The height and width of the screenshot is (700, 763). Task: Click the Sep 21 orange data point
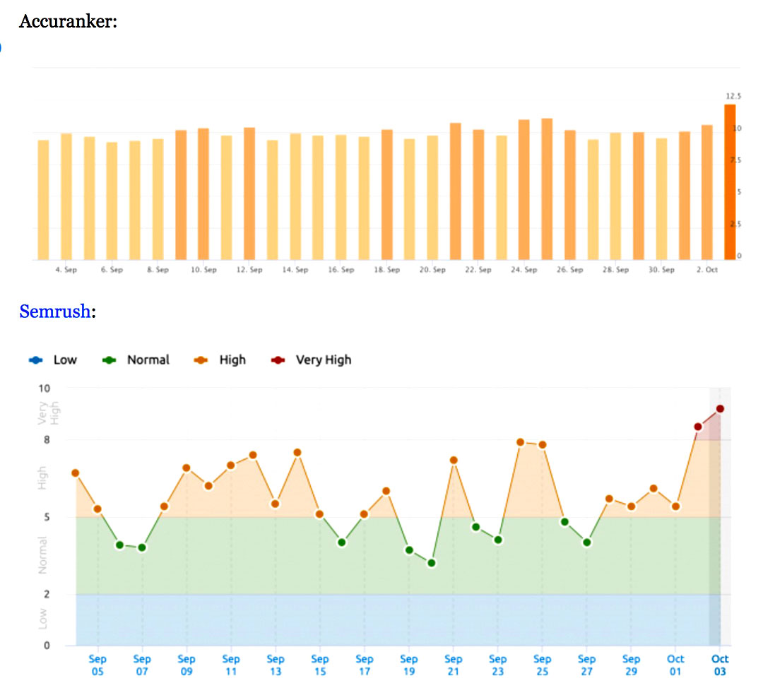(454, 461)
